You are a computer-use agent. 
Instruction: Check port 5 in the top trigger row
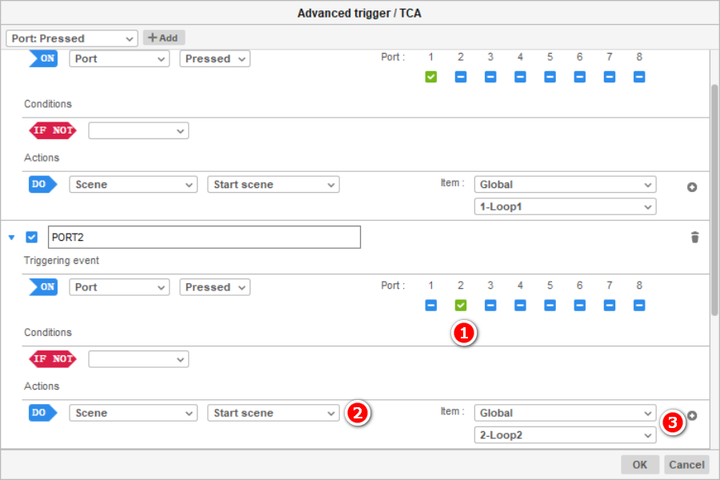click(549, 77)
